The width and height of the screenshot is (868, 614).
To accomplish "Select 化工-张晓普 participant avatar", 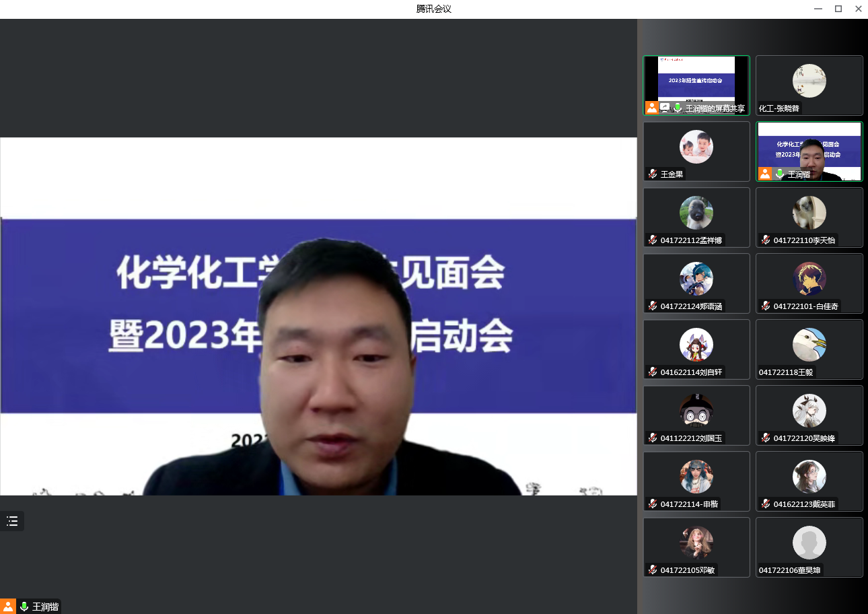I will [809, 81].
